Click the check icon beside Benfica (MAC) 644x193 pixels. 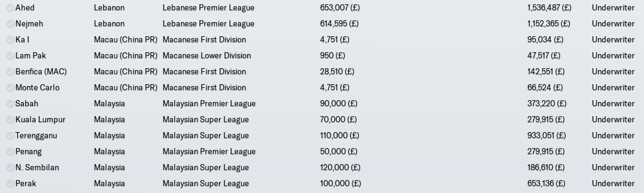(10, 72)
